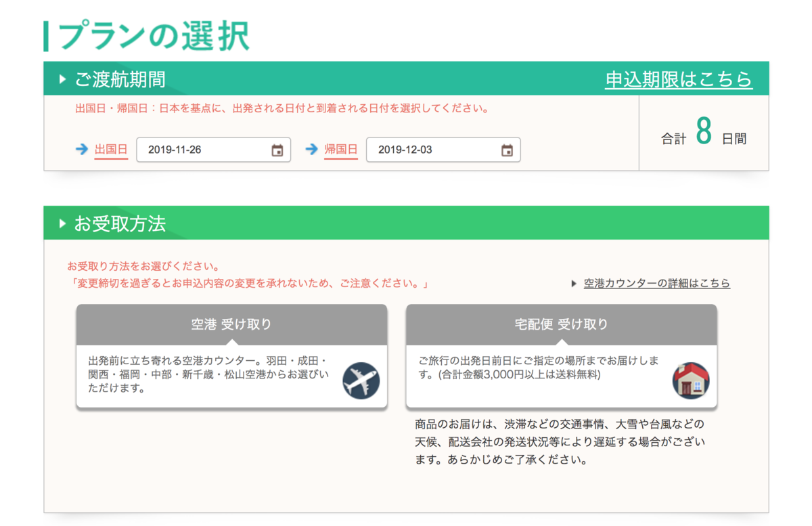Open the calendar icon for 帰国日
This screenshot has height=526, width=812.
(507, 150)
